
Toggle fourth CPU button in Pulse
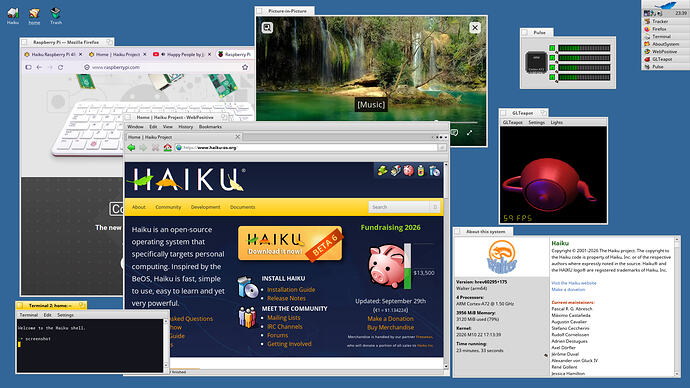tap(552, 77)
